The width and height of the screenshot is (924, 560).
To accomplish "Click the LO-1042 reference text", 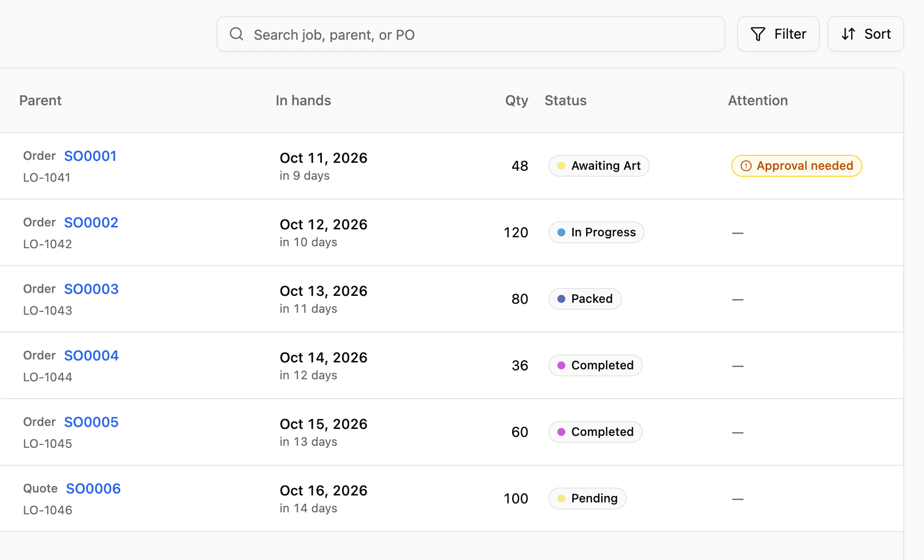I will [x=48, y=244].
